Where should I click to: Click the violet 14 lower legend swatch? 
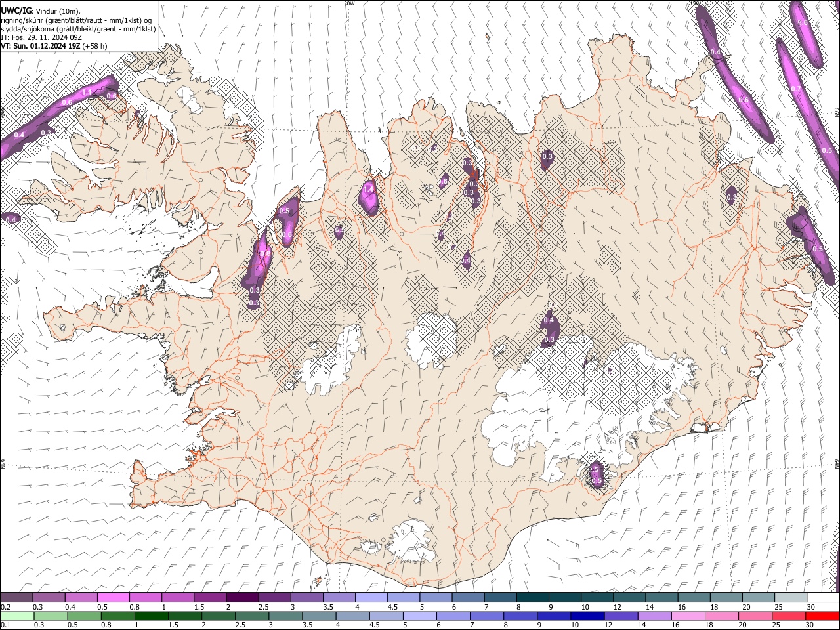(655, 616)
